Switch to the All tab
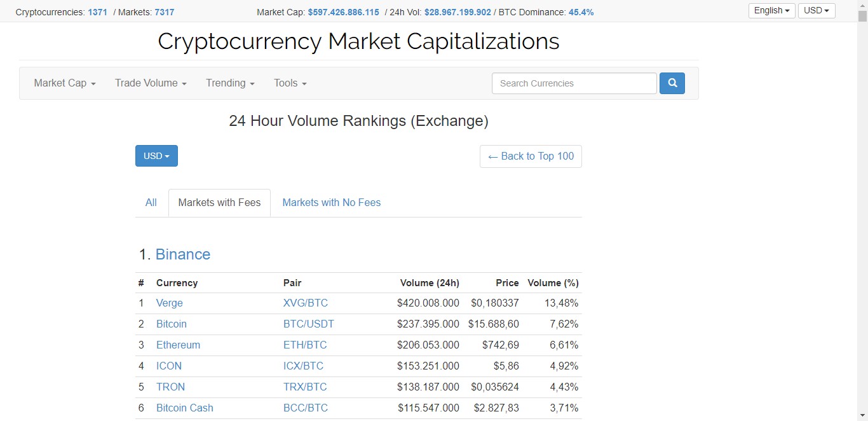The image size is (868, 421). (x=151, y=202)
